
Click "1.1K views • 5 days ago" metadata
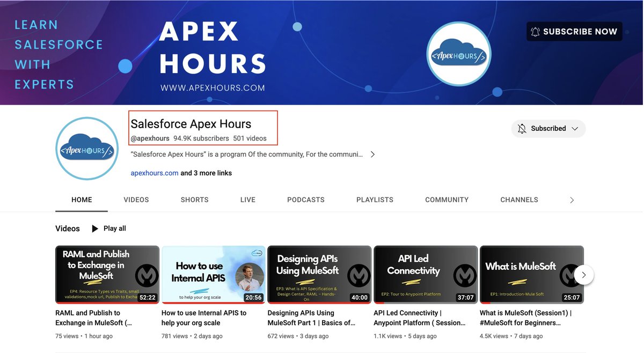coord(405,336)
